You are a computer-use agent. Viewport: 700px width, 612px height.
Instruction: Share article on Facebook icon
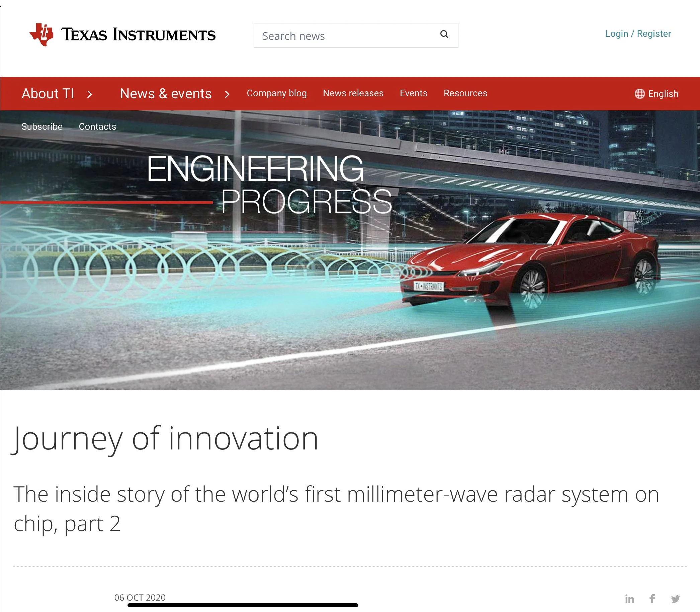pos(652,599)
